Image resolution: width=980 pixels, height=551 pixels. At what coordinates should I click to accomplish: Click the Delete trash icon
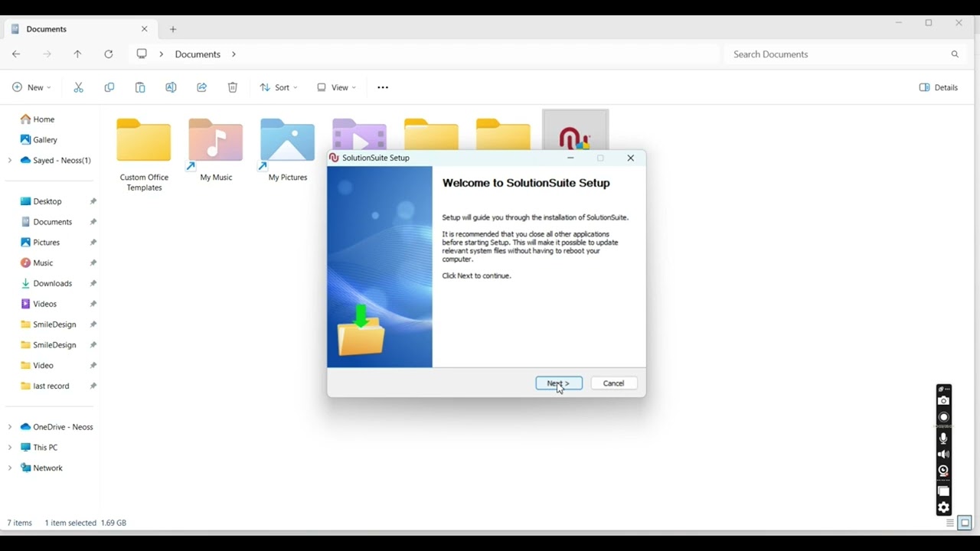pyautogui.click(x=233, y=87)
